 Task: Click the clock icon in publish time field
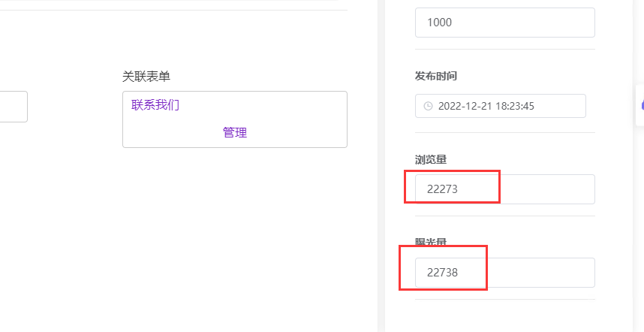[x=428, y=106]
